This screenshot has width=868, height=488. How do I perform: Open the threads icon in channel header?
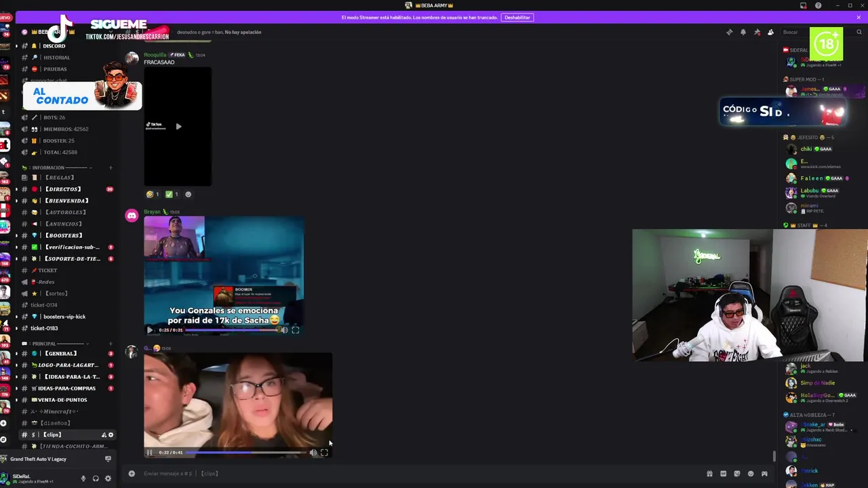pos(729,32)
